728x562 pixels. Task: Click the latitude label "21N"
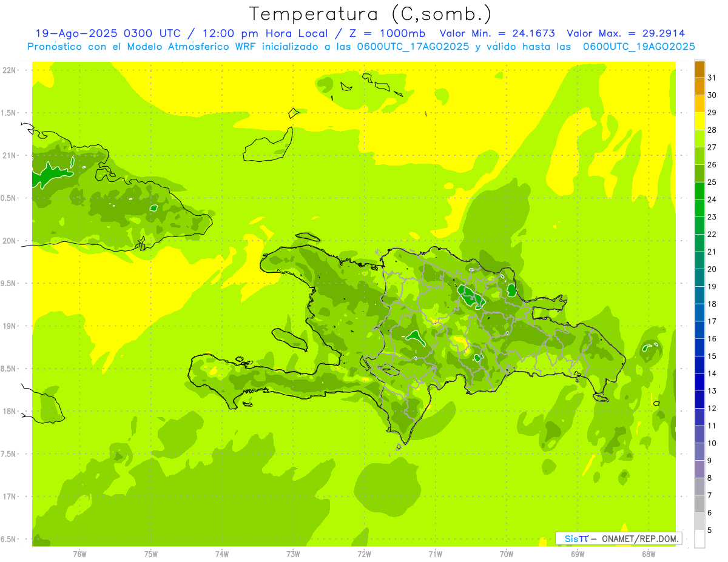[10, 156]
